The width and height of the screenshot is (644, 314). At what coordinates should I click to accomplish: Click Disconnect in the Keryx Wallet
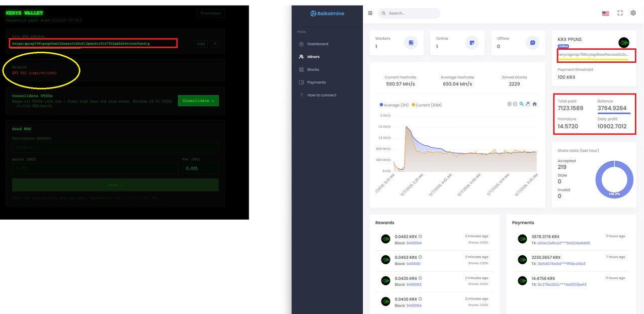[x=211, y=14]
